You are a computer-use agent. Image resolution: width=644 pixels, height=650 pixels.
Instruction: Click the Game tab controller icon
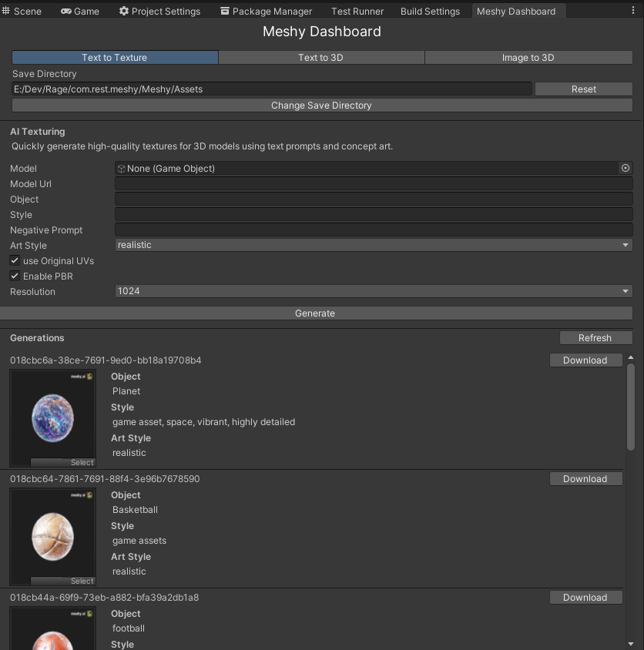point(66,12)
